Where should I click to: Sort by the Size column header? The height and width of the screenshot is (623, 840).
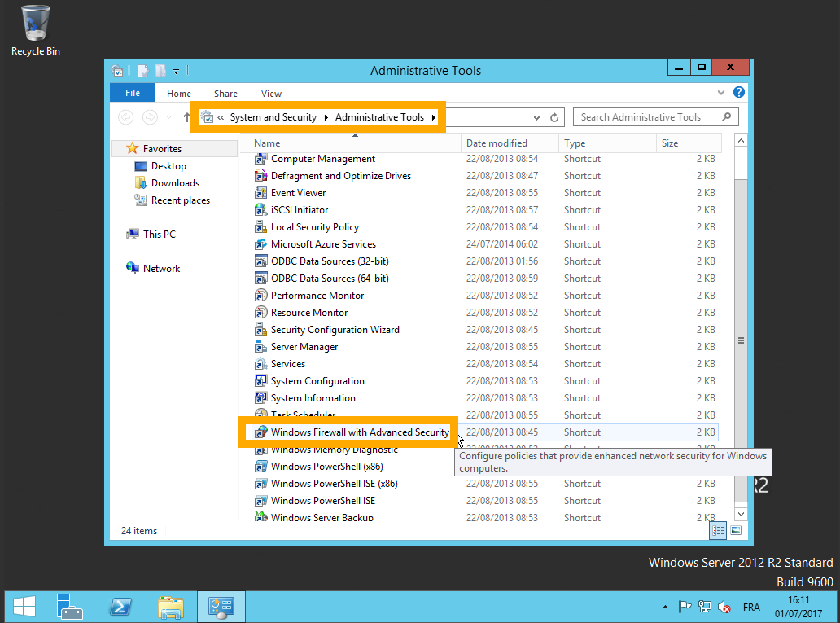[689, 143]
